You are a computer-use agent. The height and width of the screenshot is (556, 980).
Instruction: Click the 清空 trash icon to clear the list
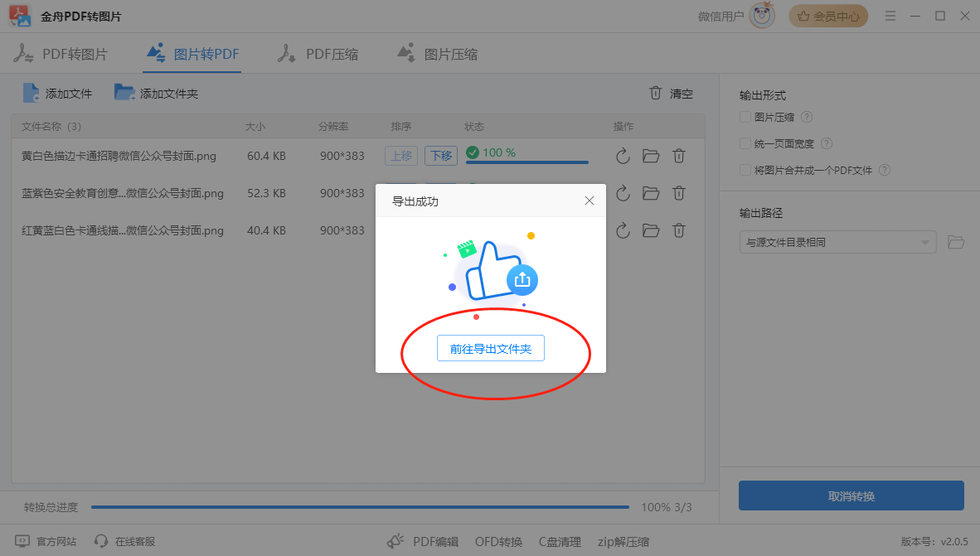(656, 94)
